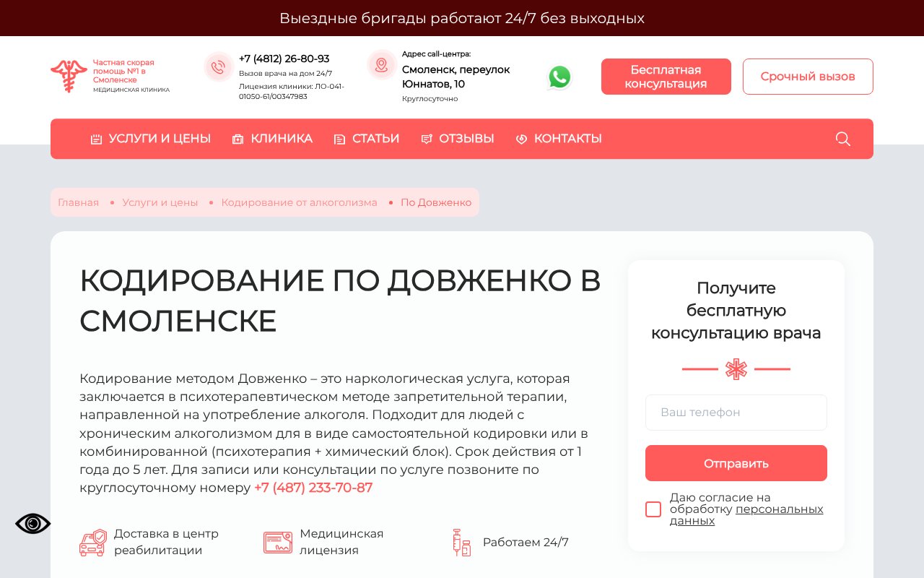This screenshot has width=924, height=578.
Task: Toggle the accessibility eye icon in the corner
Action: click(33, 523)
